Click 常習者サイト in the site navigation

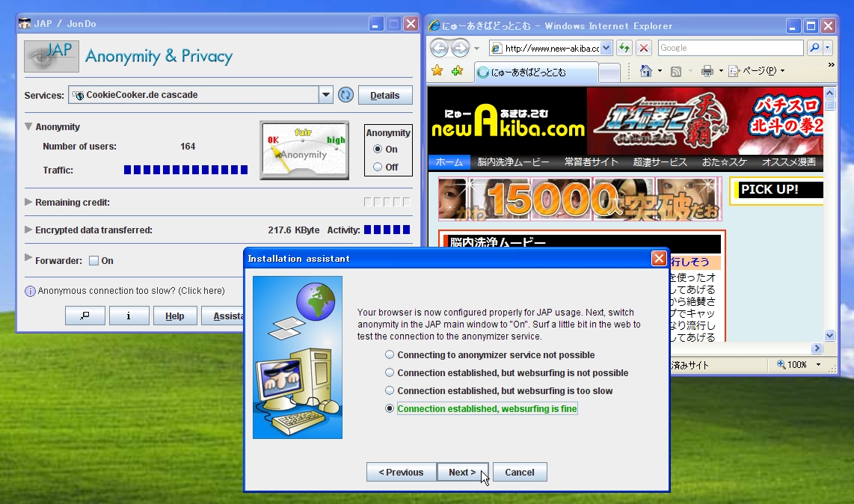pos(592,162)
